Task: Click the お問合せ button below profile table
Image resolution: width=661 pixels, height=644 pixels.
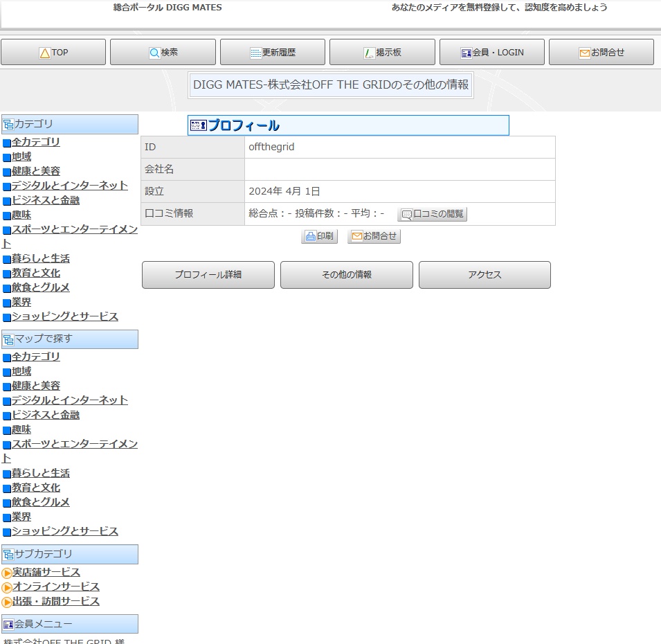Action: 374,236
